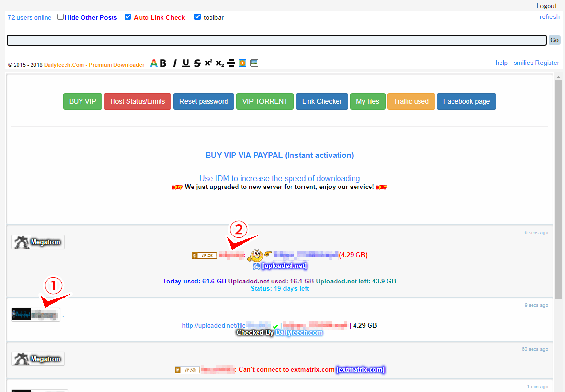Click the [uploaded.net] host tag
Image resolution: width=565 pixels, height=392 pixels.
click(284, 266)
